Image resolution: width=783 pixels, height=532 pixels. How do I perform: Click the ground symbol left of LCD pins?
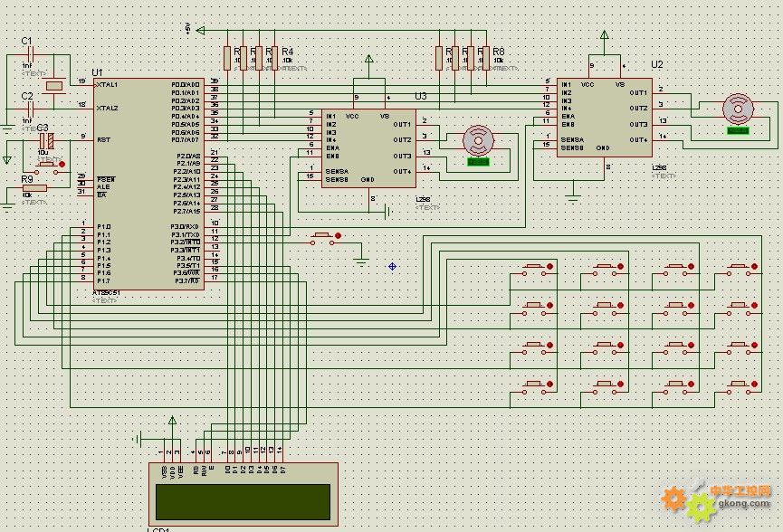click(x=138, y=439)
